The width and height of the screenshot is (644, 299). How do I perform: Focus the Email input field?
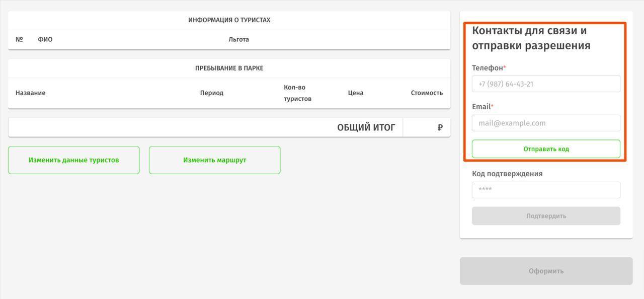(x=546, y=123)
